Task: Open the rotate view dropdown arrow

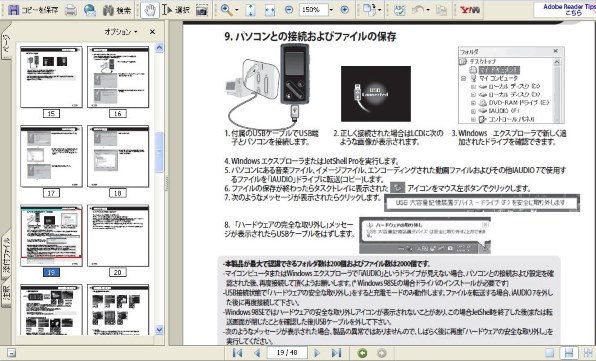Action: click(379, 10)
